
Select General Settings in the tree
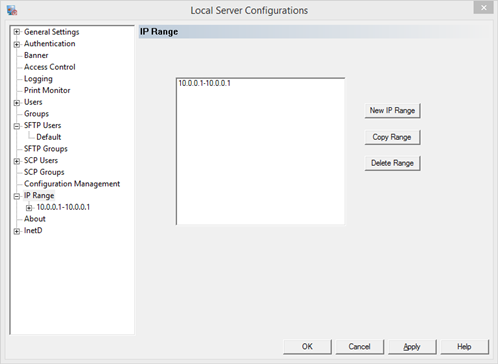[x=51, y=32]
